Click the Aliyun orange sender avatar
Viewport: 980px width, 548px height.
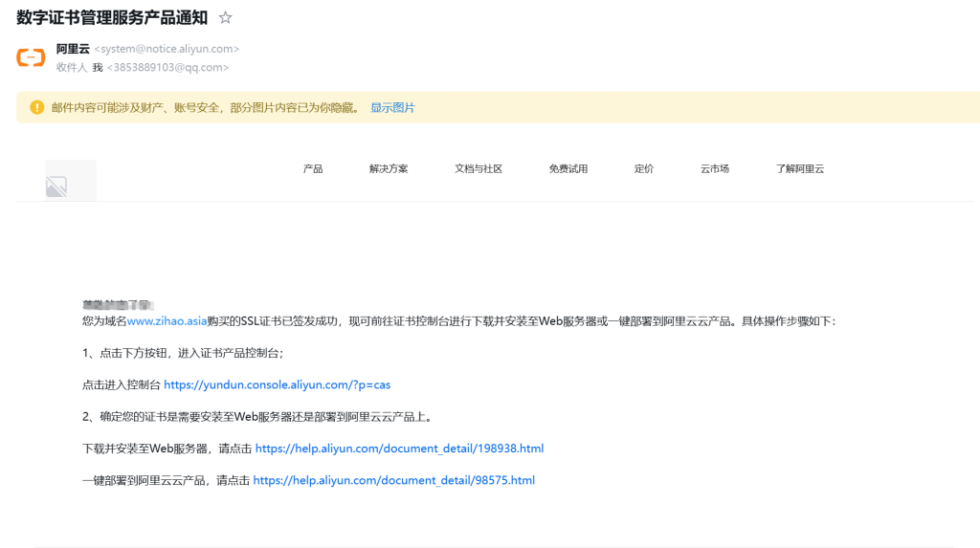31,57
